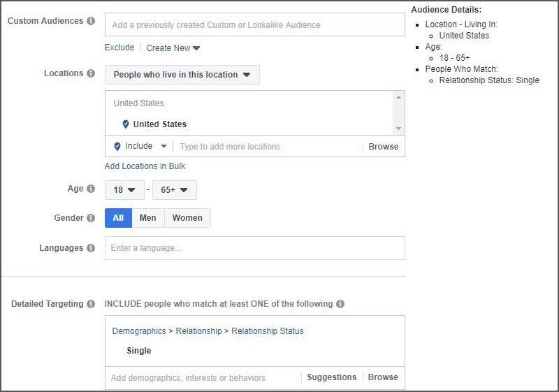Select Men gender option

148,218
